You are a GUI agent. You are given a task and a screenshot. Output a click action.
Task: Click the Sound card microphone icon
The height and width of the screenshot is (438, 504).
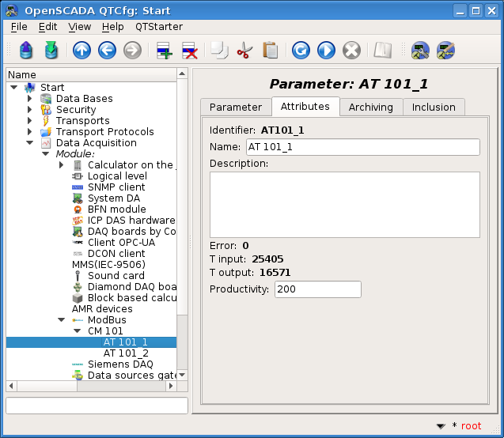78,276
